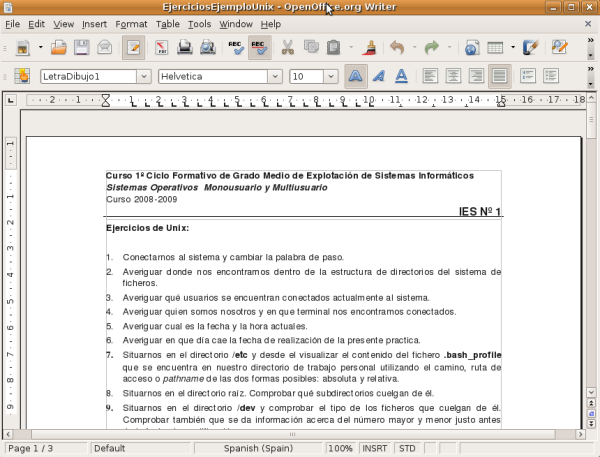Open the Format menu

tap(131, 22)
